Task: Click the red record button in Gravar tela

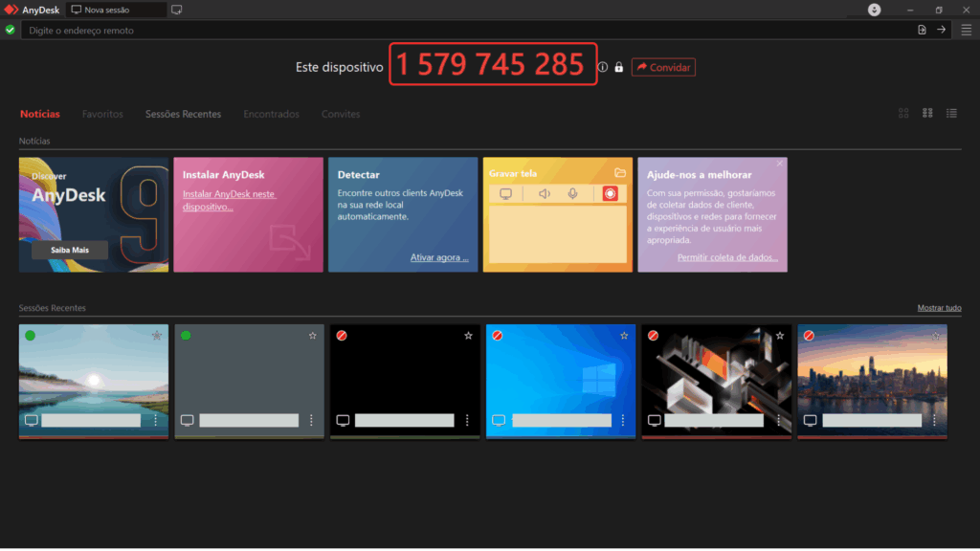Action: click(x=610, y=193)
